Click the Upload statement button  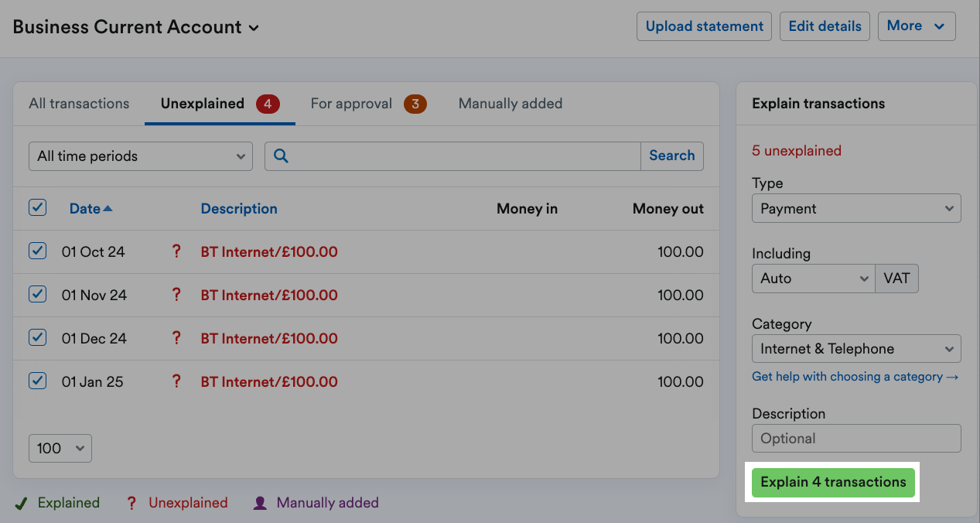pos(705,26)
